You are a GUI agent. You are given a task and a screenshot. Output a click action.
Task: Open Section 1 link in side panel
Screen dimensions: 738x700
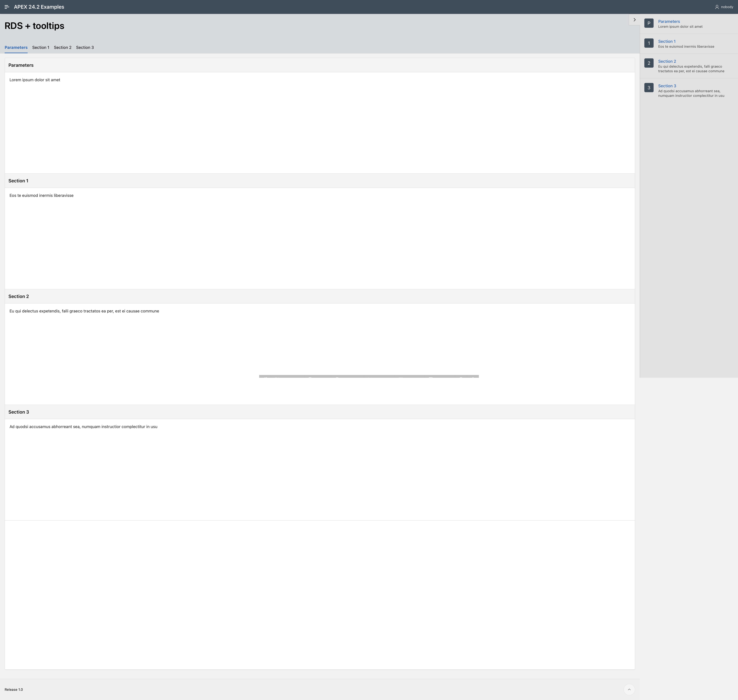coord(667,41)
